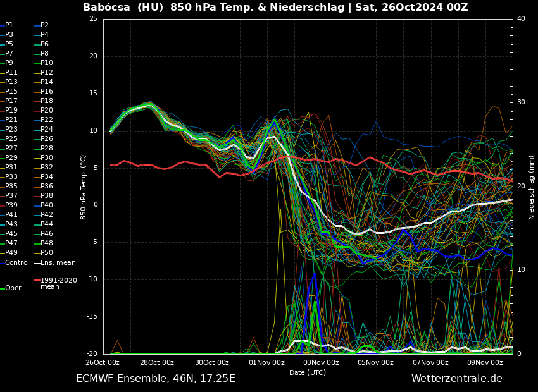This screenshot has height=392, width=538.
Task: Click the Date (UTC) axis label
Action: [x=308, y=372]
